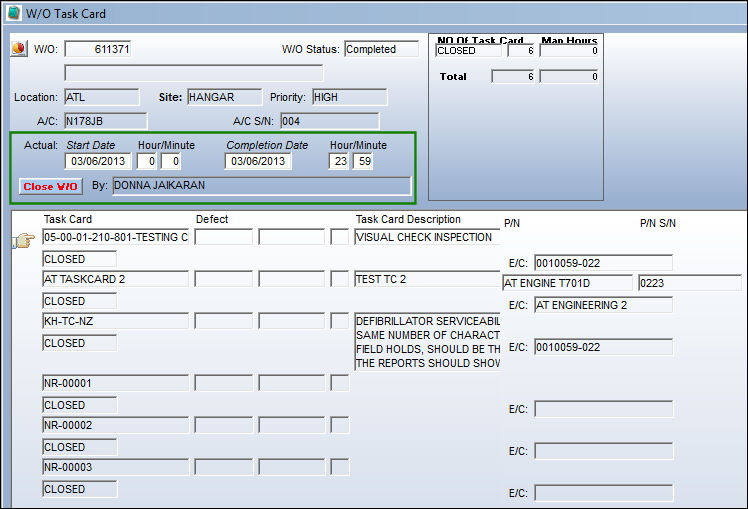The width and height of the screenshot is (748, 509).
Task: Click the By field DONNA JAIKARAN
Action: pyautogui.click(x=262, y=186)
